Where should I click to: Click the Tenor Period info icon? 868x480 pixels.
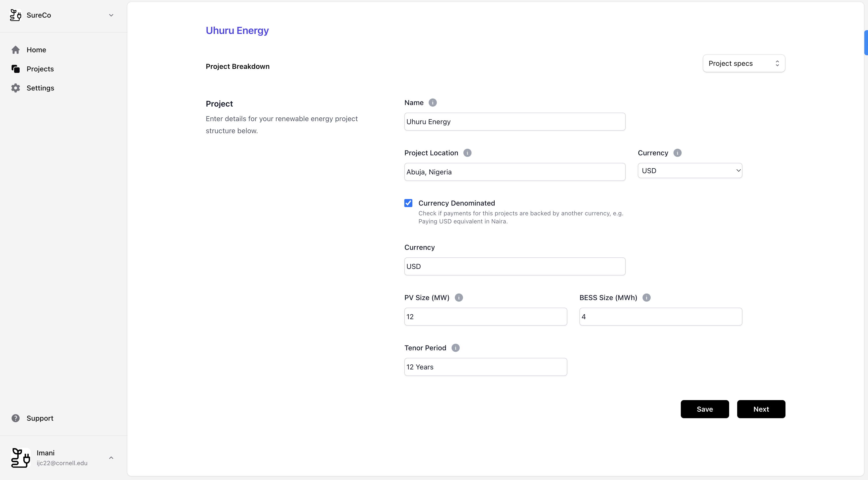click(x=455, y=348)
